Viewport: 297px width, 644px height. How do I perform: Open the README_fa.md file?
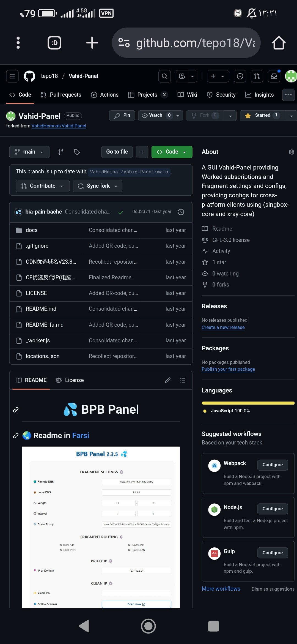click(45, 325)
